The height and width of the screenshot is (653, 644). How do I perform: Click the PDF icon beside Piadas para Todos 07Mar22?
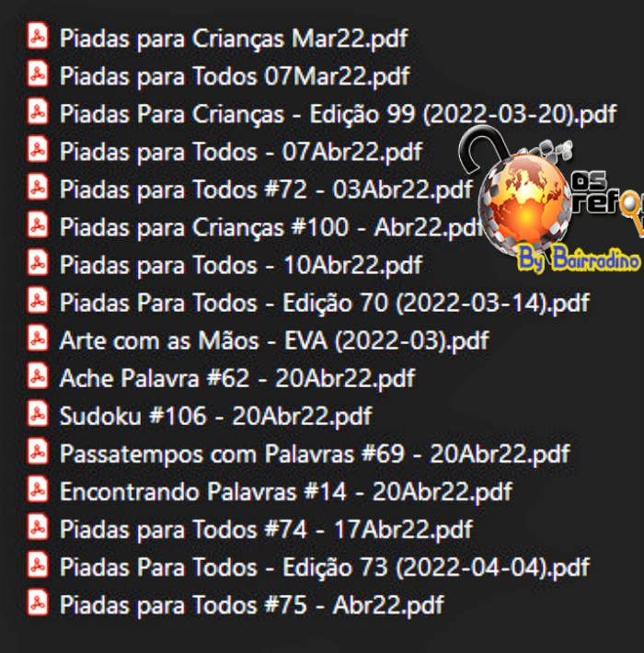[x=38, y=74]
